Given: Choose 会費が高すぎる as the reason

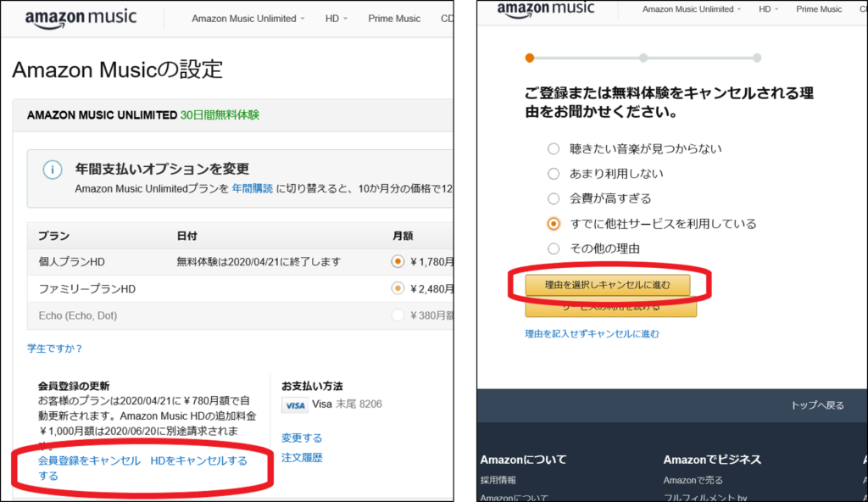Looking at the screenshot, I should coord(554,198).
